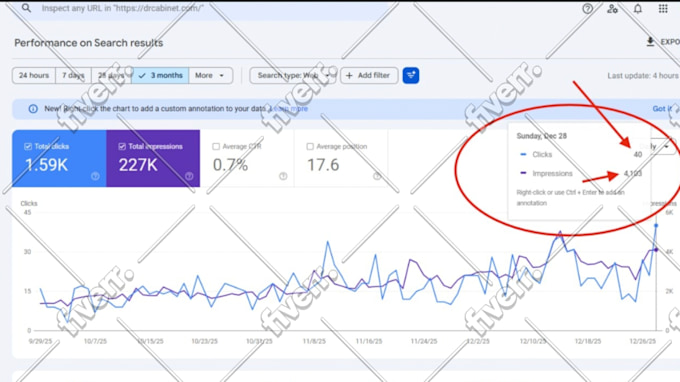The height and width of the screenshot is (382, 680).
Task: Dismiss banner with Got it
Action: [x=662, y=109]
